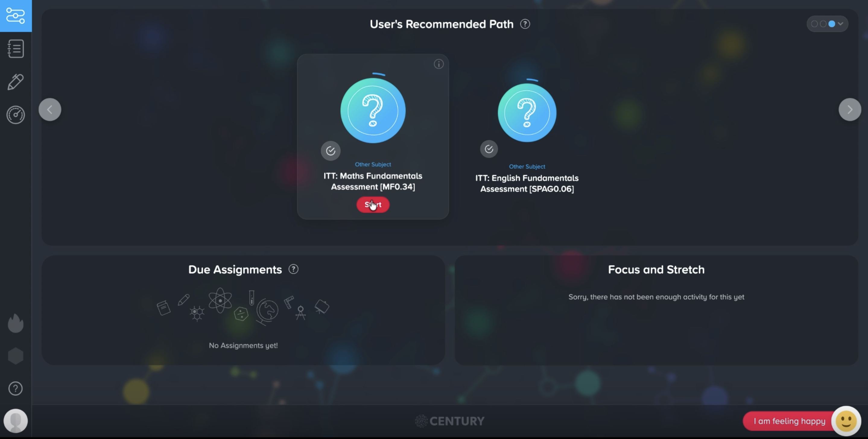Start the Maths Fundamentals Assessment
Viewport: 868px width, 439px height.
coord(373,204)
